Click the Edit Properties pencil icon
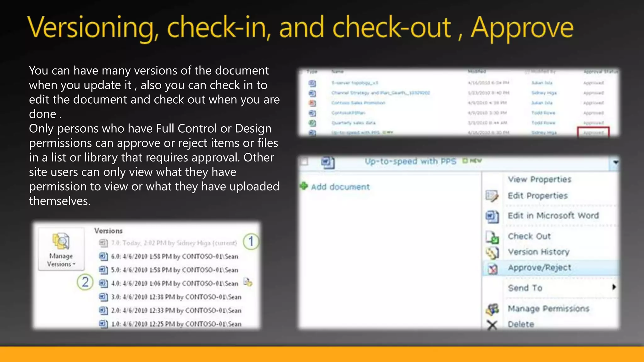Screen dimensions: 644x362 coord(492,196)
